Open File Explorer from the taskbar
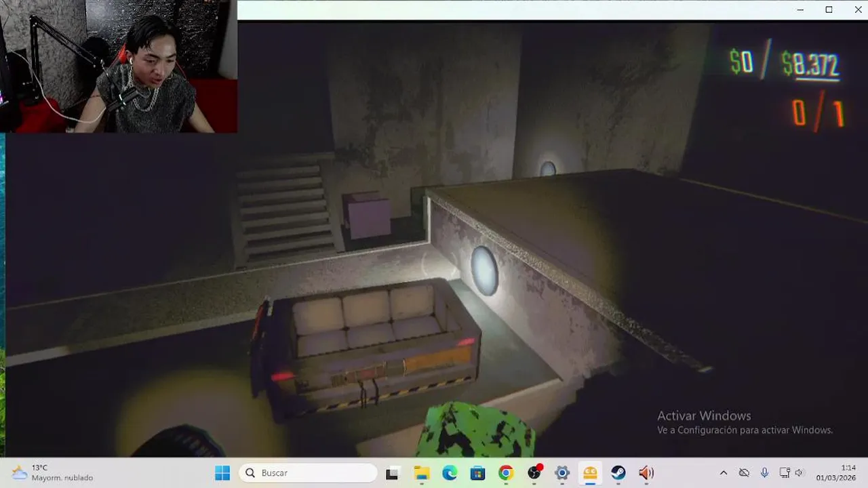 point(421,473)
